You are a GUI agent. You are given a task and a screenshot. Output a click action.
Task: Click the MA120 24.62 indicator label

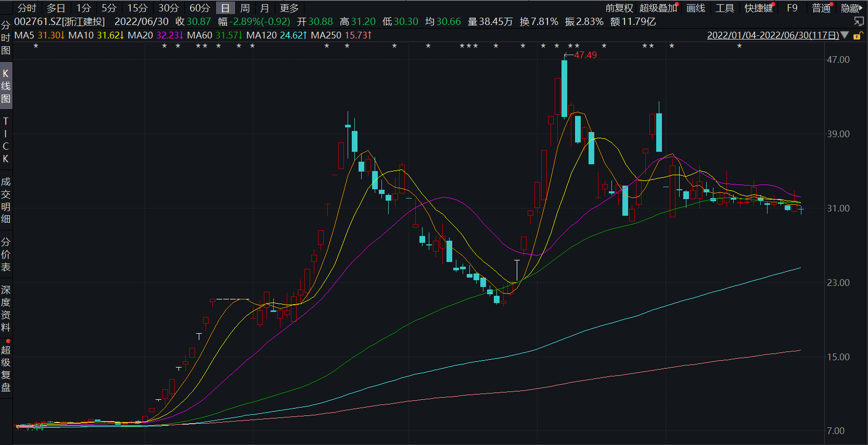pos(277,35)
